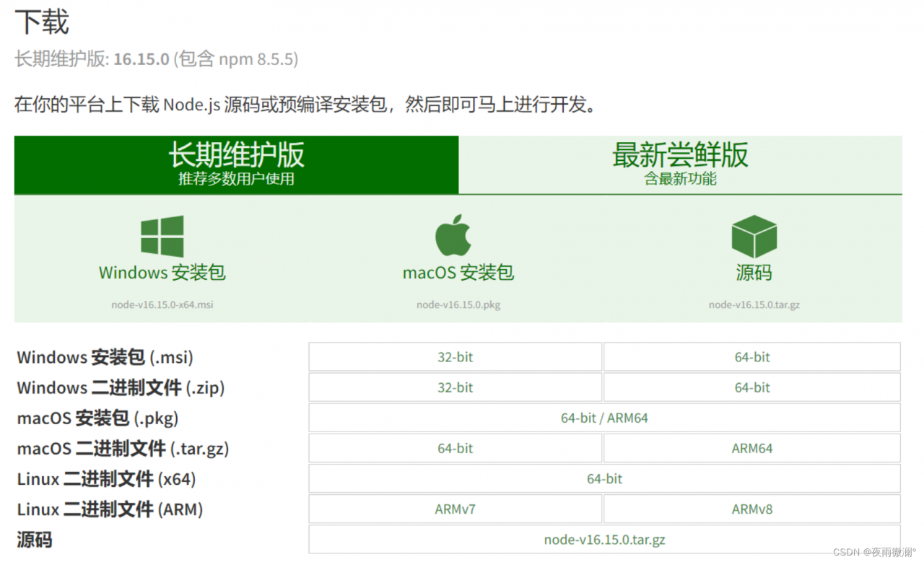Download Windows .msi installer 64-bit
The width and height of the screenshot is (924, 562).
click(752, 357)
